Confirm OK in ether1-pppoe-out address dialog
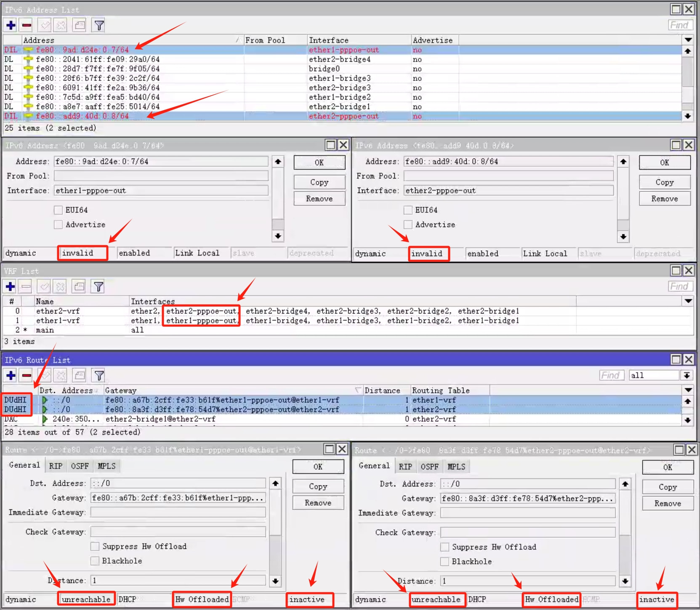Image resolution: width=700 pixels, height=610 pixels. 319,162
